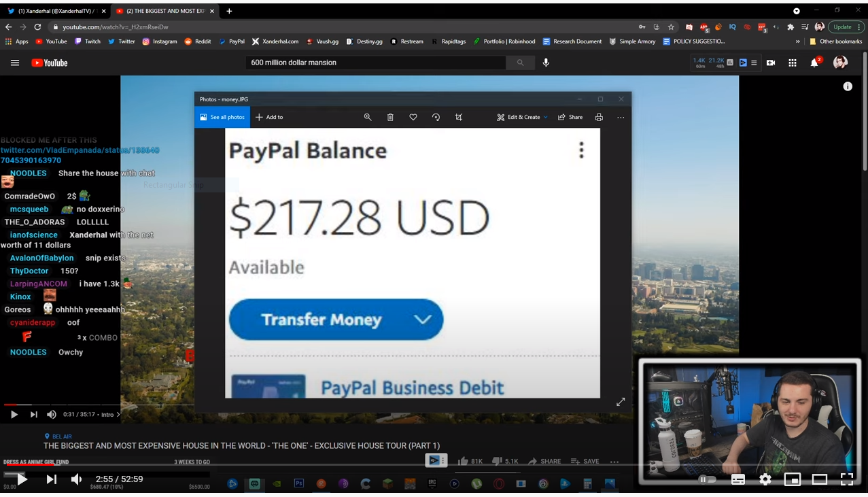Open the Vaush.gg bookmark
The image size is (868, 497).
[x=322, y=41]
